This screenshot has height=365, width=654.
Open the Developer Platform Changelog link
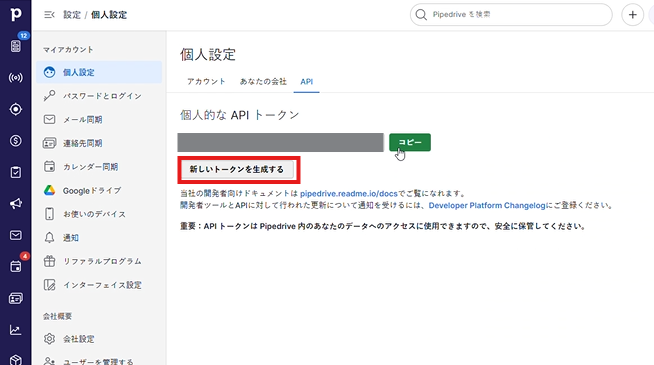[x=487, y=205]
